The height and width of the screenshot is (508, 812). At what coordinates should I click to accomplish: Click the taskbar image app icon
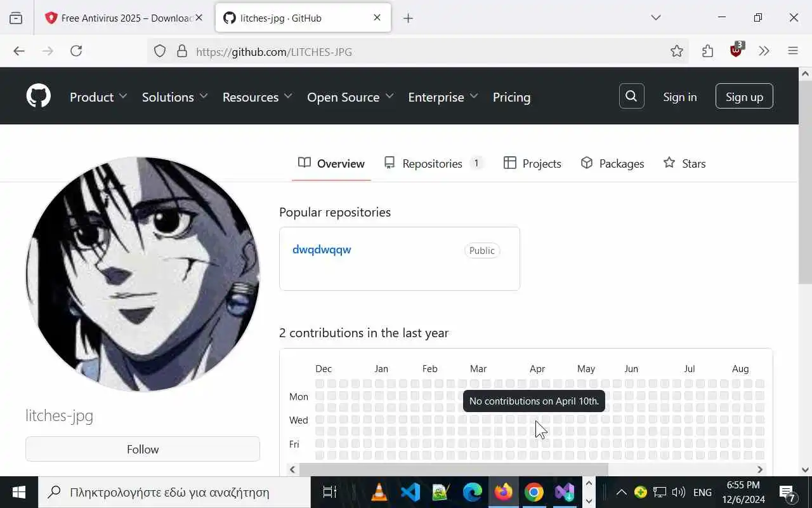[441, 492]
